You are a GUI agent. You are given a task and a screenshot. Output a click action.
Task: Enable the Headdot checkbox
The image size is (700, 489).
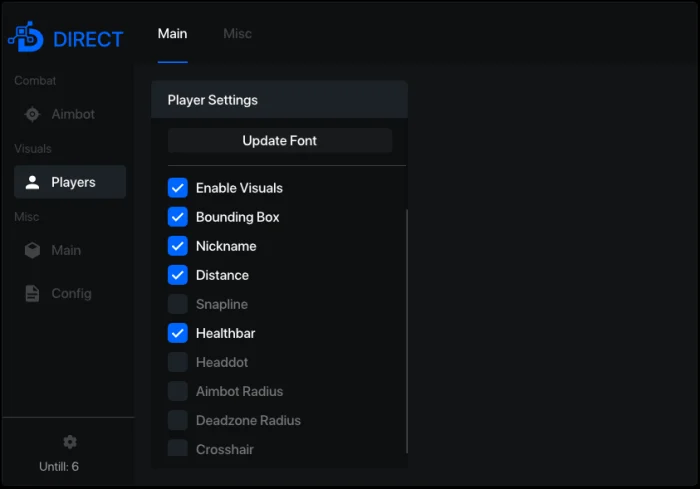tap(178, 362)
